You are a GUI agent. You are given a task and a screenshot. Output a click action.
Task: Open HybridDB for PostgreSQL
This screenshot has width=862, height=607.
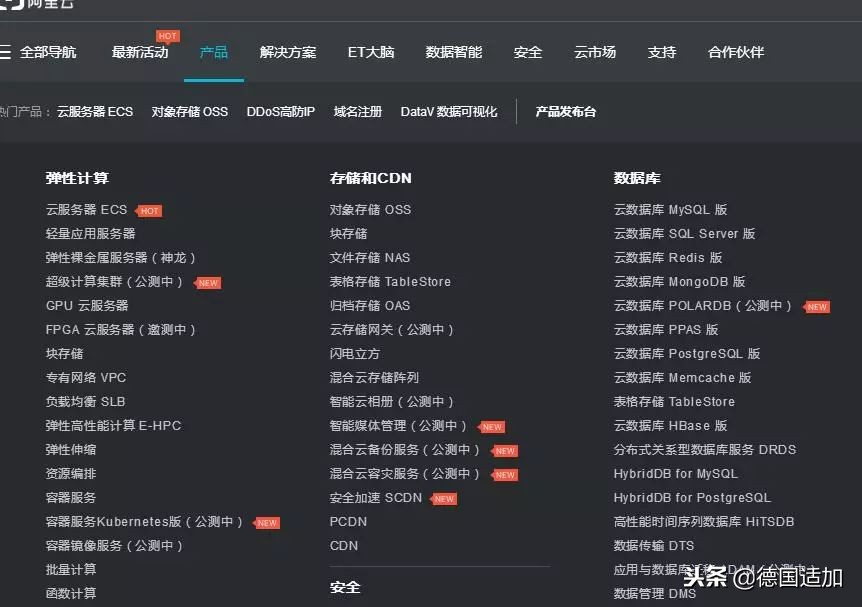tap(690, 497)
